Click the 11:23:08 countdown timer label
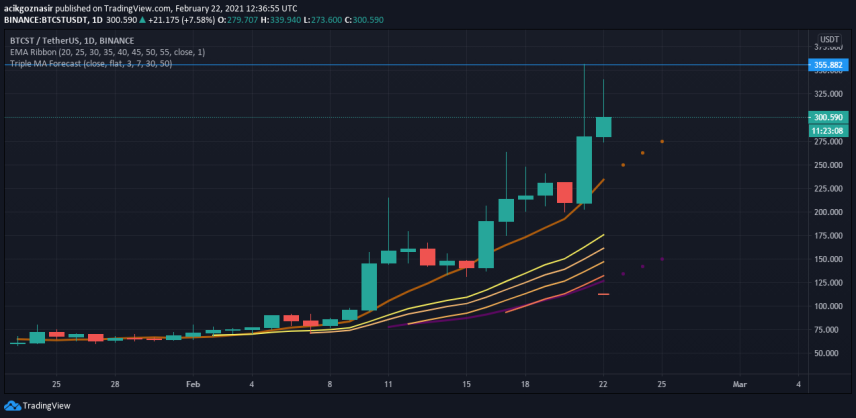Image resolution: width=856 pixels, height=418 pixels. 828,131
